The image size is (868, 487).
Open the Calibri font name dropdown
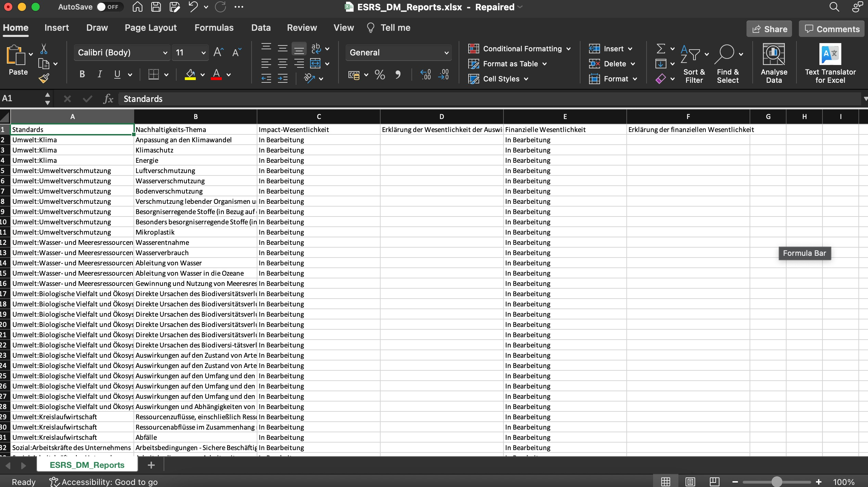tap(165, 53)
